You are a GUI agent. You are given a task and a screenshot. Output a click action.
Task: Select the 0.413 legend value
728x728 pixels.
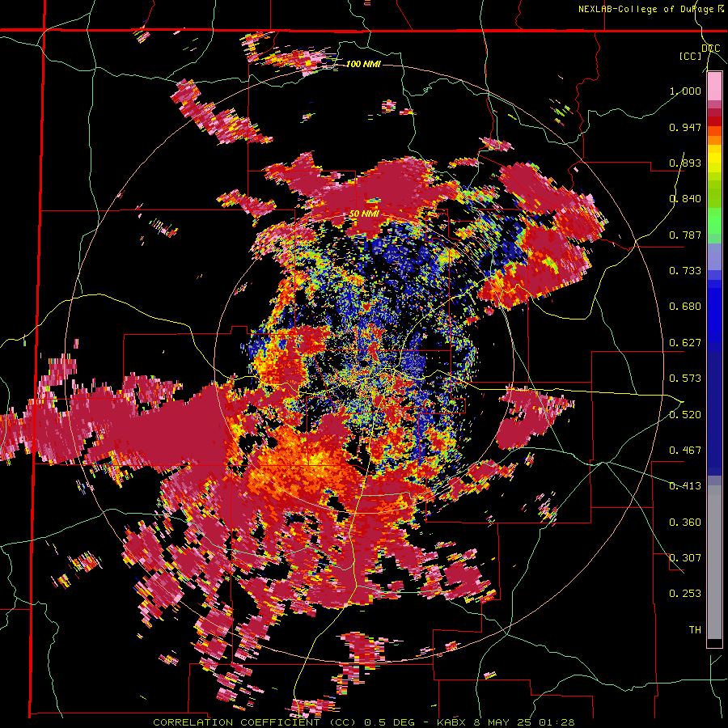pos(685,486)
